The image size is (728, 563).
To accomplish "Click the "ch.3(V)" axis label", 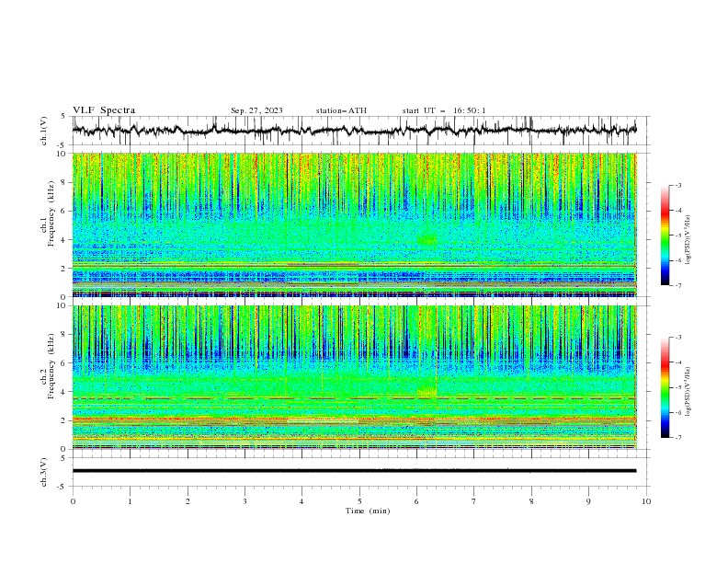I will [44, 472].
